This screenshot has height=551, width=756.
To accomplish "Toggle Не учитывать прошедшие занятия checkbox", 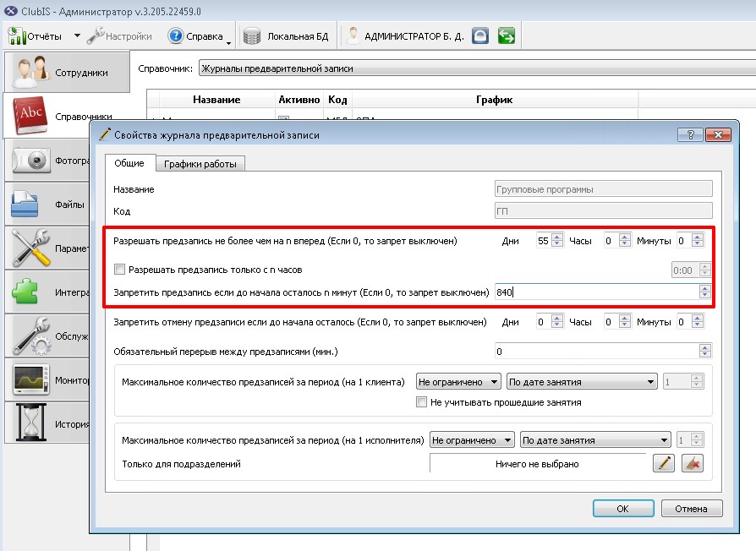I will 421,401.
